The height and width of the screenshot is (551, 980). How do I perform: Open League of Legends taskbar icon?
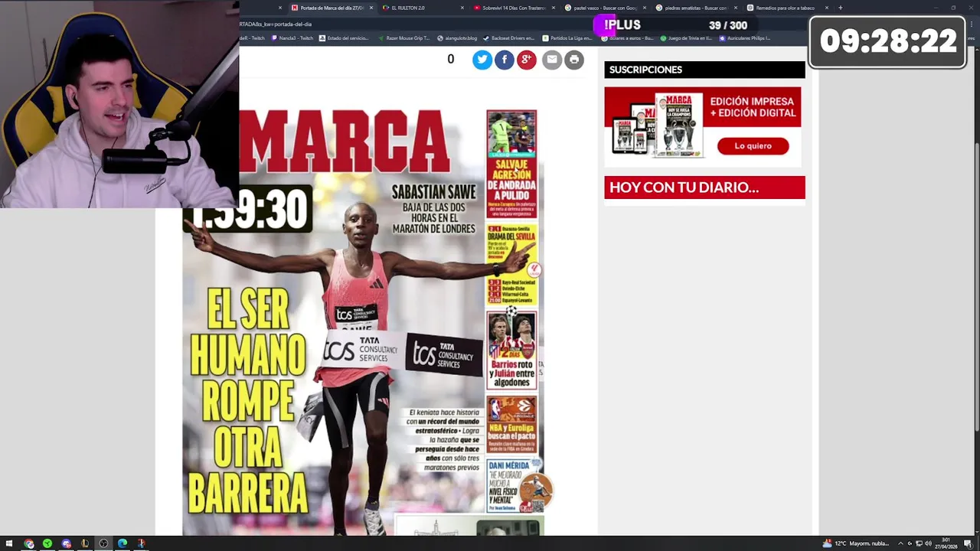(85, 543)
